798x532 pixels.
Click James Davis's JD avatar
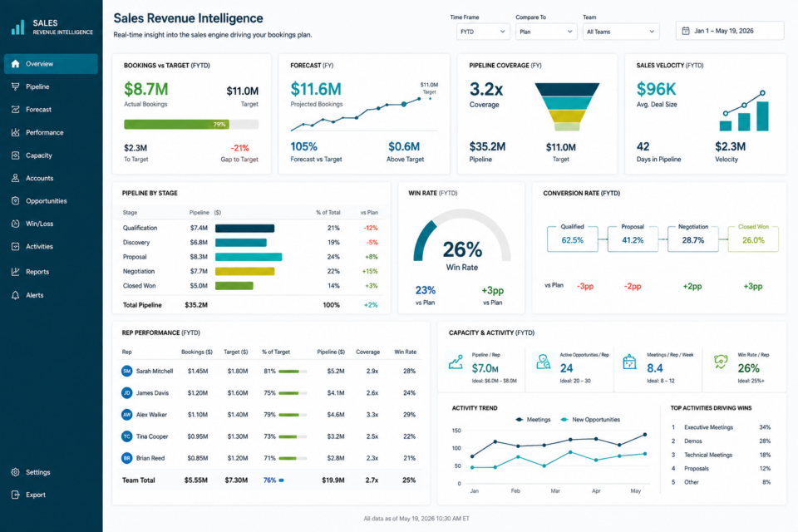tap(126, 393)
